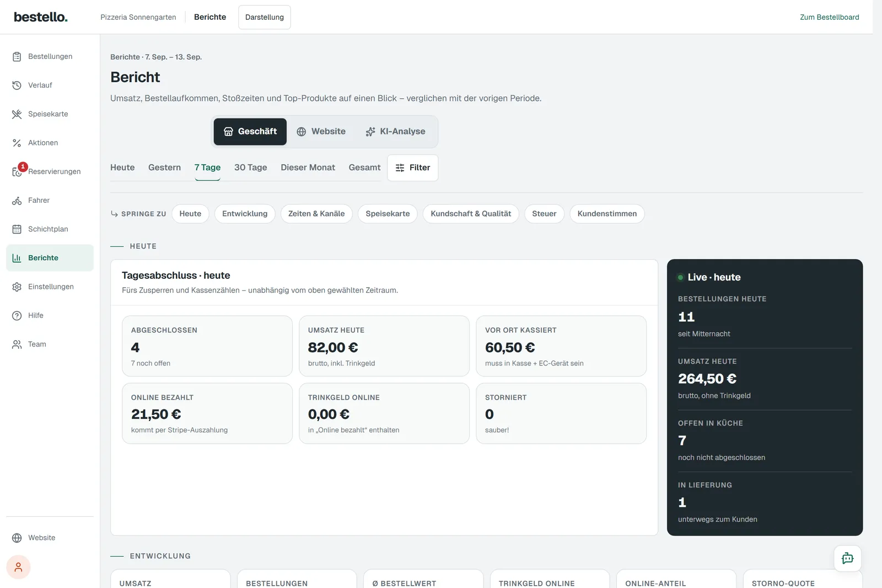Screen dimensions: 882x588
Task: Select the 30 Tage time range tab
Action: coord(251,168)
